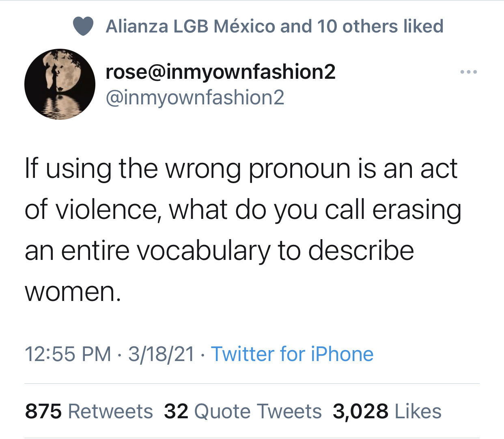Click the 12:55 PM timestamp
Image resolution: width=504 pixels, height=439 pixels.
point(68,354)
